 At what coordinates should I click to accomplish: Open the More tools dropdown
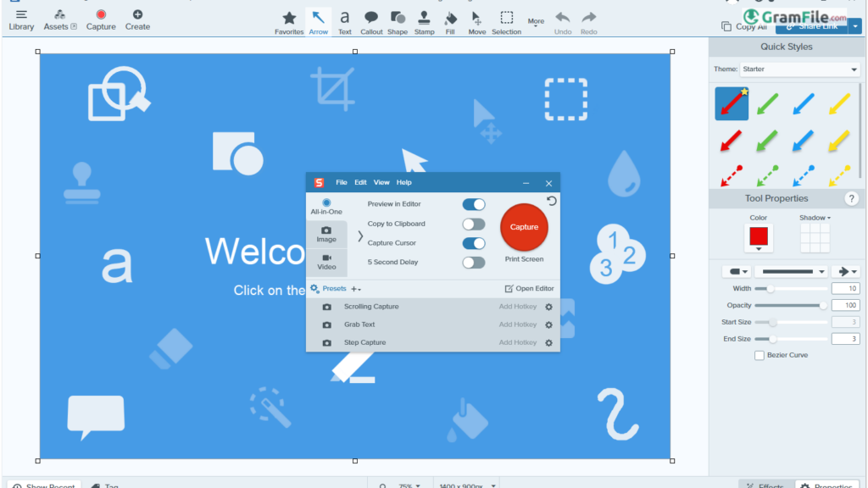[x=536, y=22]
